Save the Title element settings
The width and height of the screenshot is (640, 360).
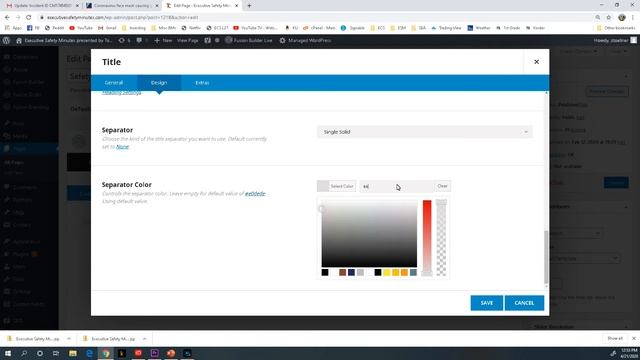(x=487, y=303)
